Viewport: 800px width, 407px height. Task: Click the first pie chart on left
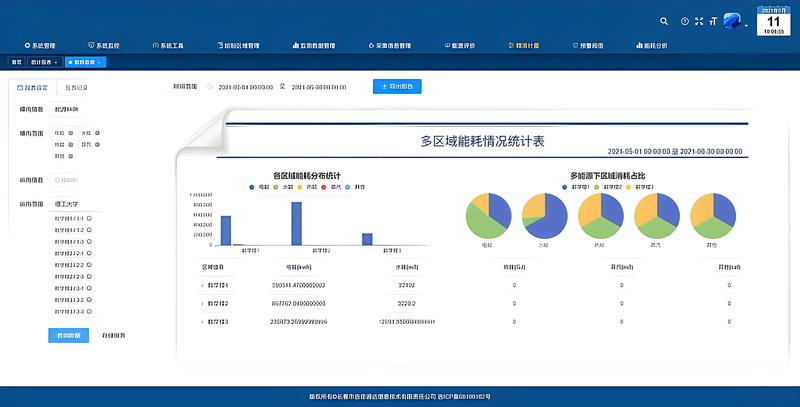pyautogui.click(x=488, y=216)
